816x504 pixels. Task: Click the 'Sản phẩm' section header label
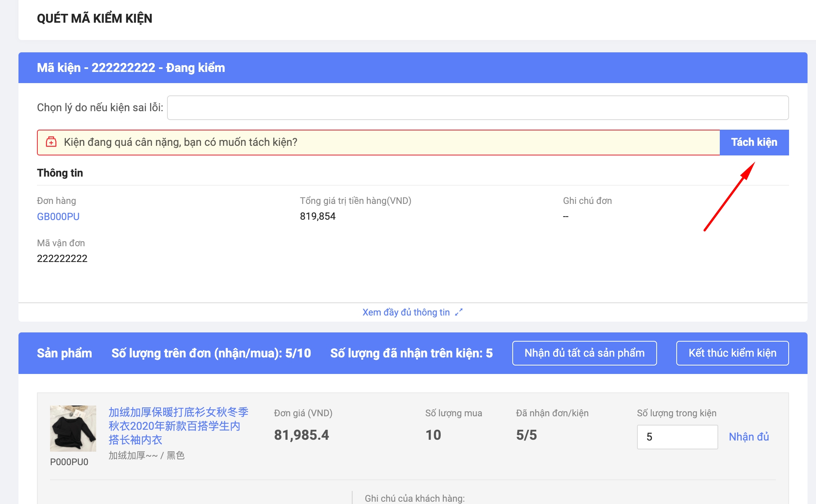click(64, 353)
